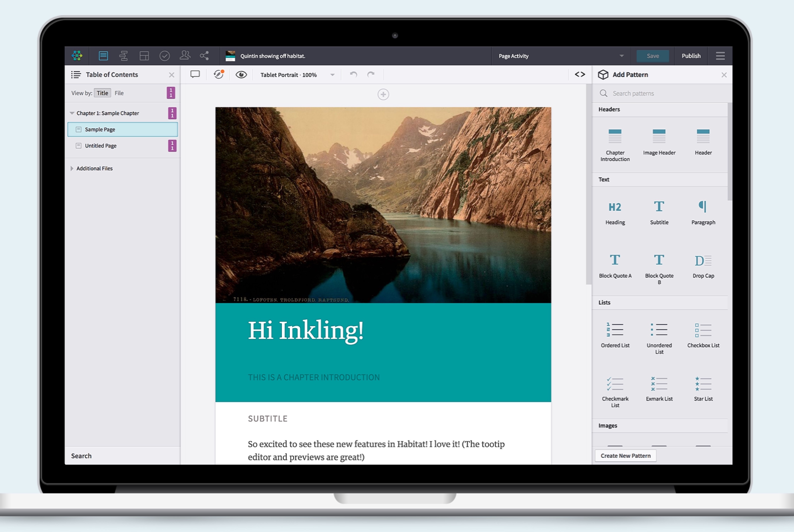Click Create New Pattern button

(625, 456)
